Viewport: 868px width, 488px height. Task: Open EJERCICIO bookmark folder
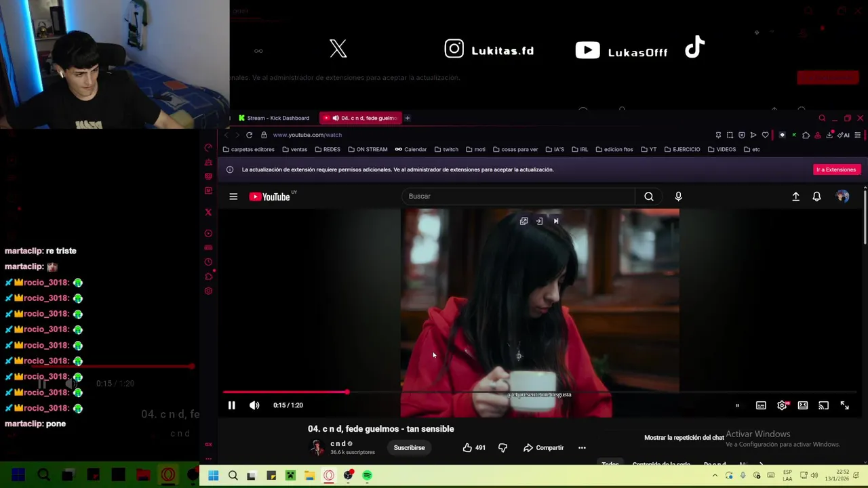(682, 149)
